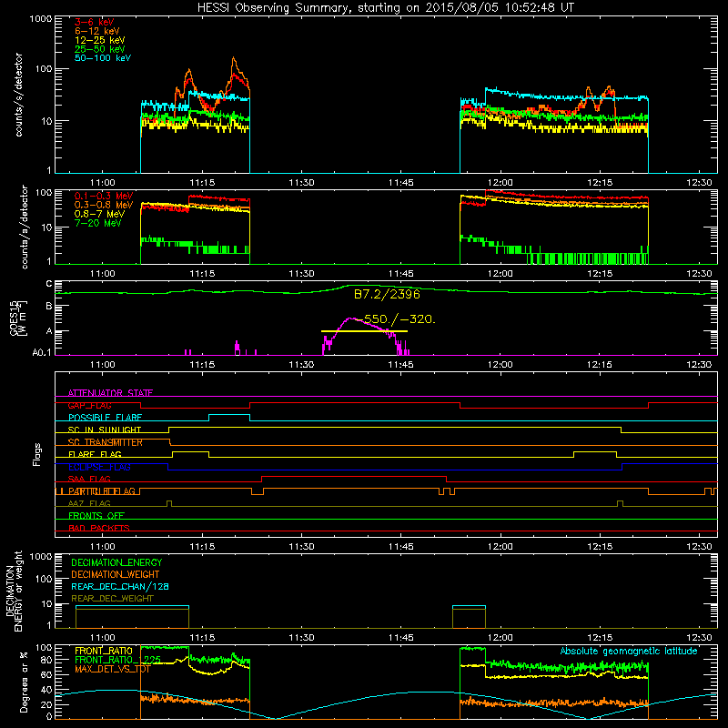Select the POSSIBLE_FLARE flag label

coord(105,418)
